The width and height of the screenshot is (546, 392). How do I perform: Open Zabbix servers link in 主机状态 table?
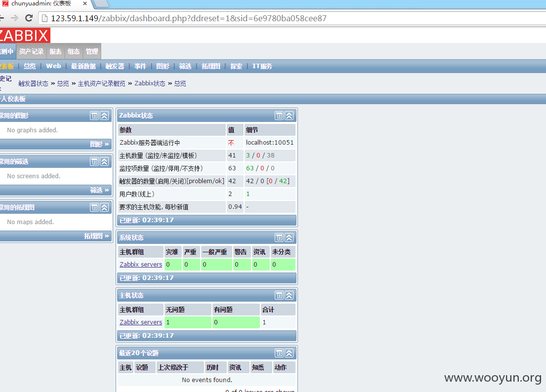pos(141,322)
